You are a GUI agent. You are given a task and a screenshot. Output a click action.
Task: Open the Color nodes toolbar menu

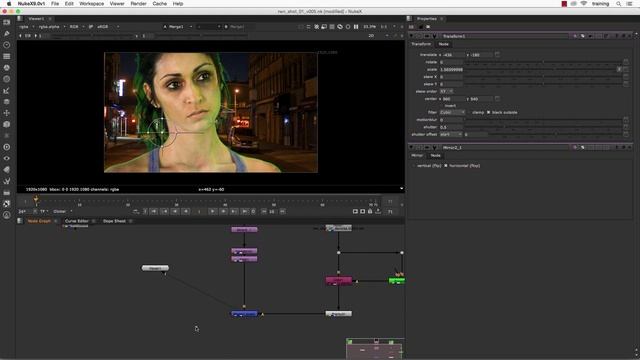tap(7, 68)
